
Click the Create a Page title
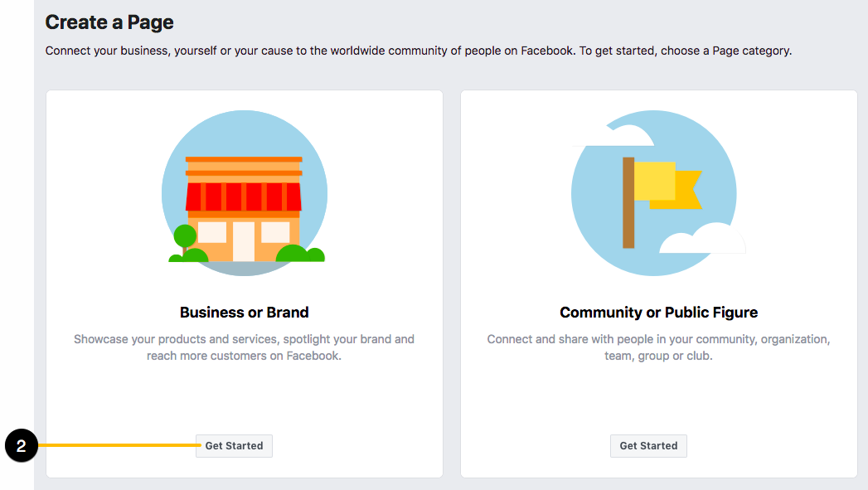coord(109,22)
